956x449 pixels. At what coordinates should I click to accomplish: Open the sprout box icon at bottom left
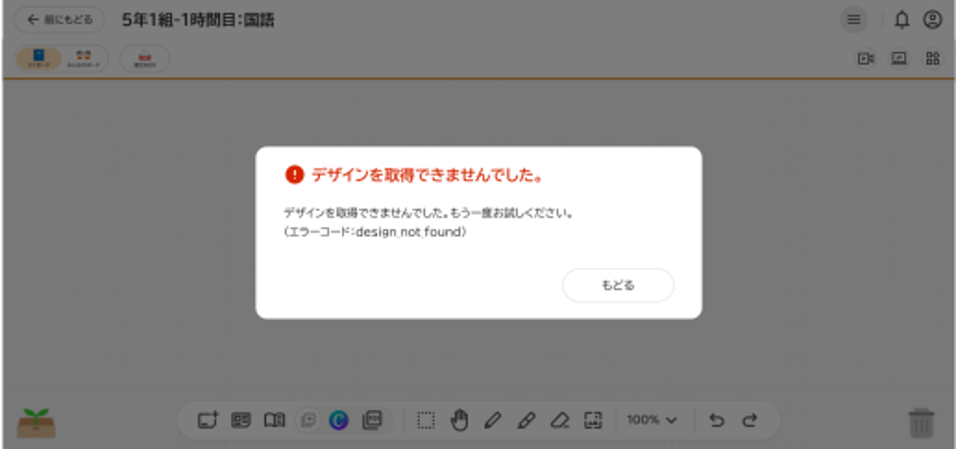37,423
